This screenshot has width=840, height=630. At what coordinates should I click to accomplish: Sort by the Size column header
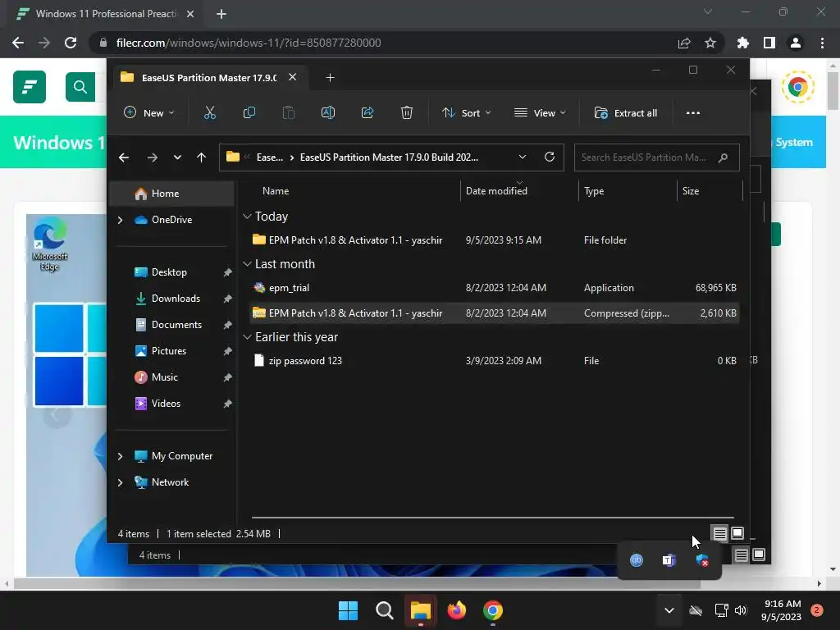pyautogui.click(x=691, y=190)
